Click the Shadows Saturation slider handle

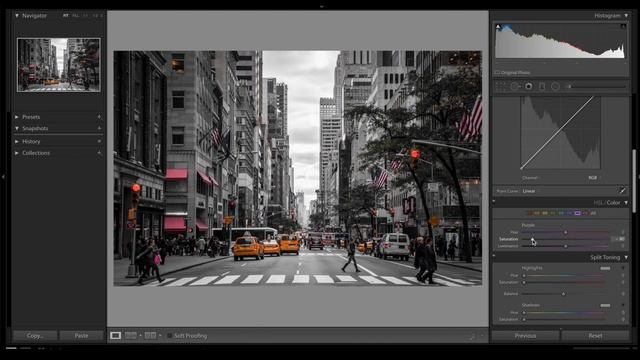pos(524,319)
